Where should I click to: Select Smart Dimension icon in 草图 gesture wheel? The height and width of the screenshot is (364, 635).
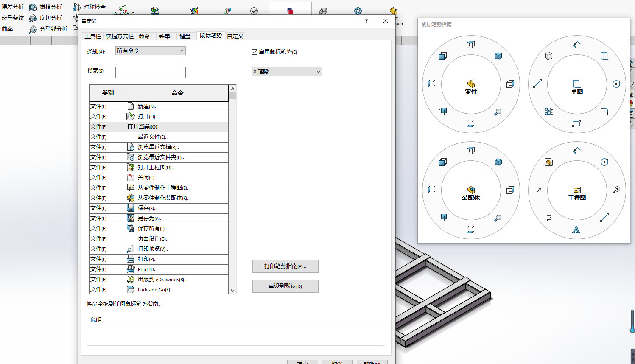point(576,44)
